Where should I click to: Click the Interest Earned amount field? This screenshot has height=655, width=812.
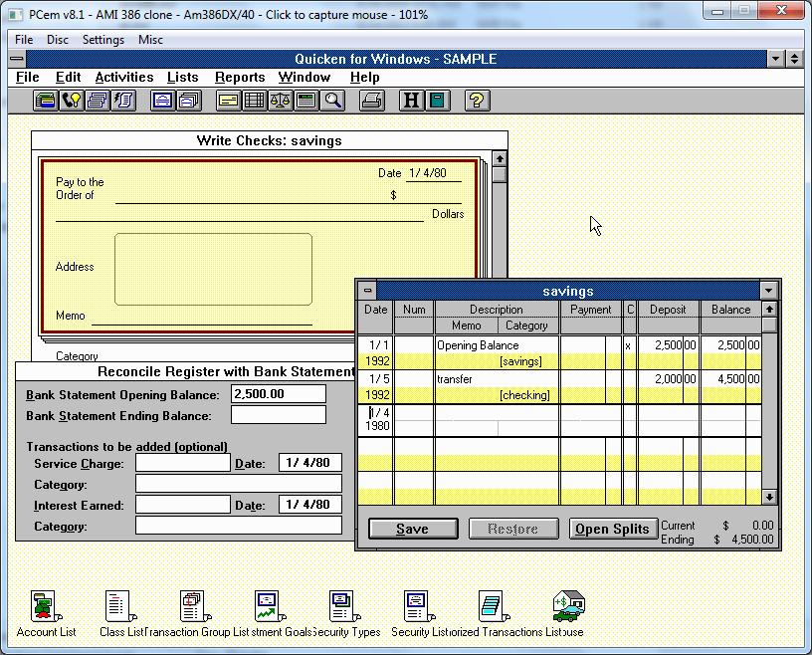point(183,505)
